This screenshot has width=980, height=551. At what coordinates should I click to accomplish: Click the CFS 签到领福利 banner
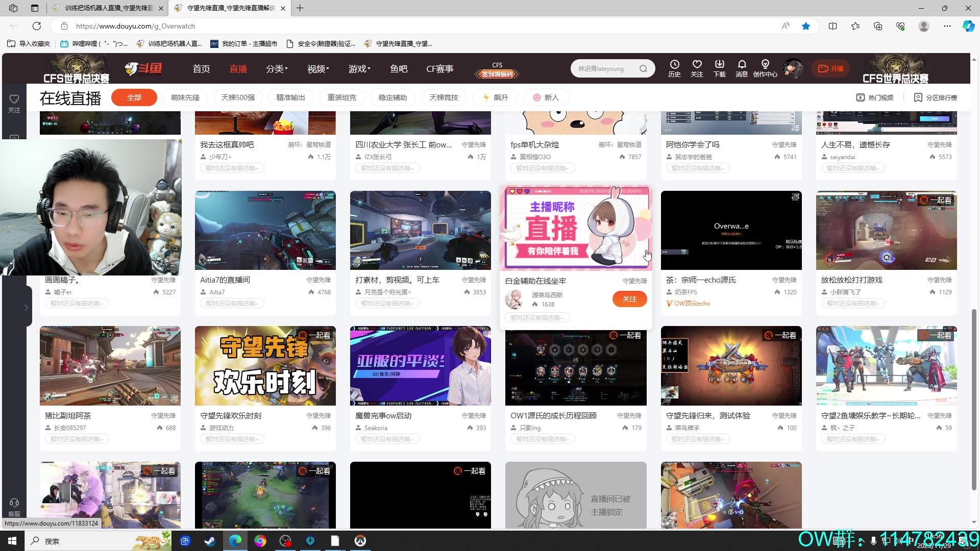click(x=497, y=70)
